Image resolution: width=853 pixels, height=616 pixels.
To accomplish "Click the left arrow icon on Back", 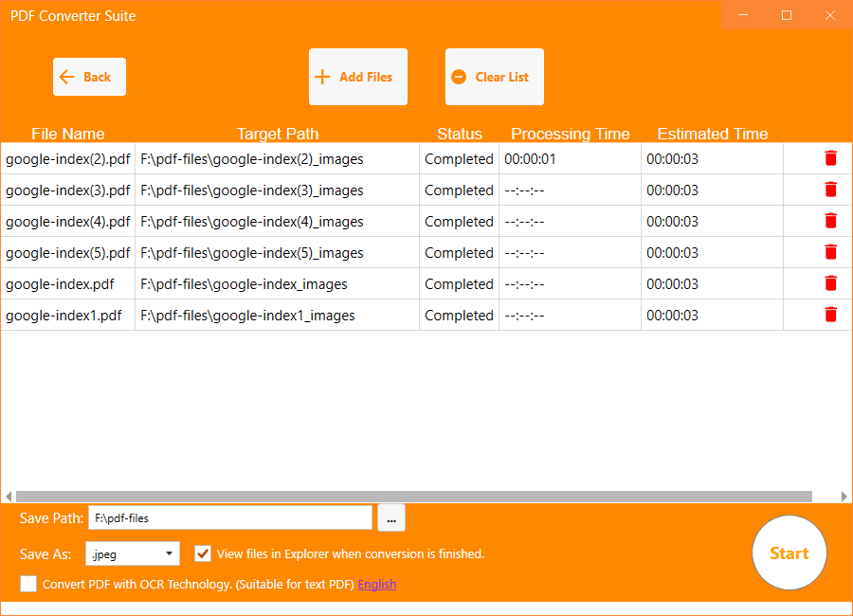I will pyautogui.click(x=65, y=77).
